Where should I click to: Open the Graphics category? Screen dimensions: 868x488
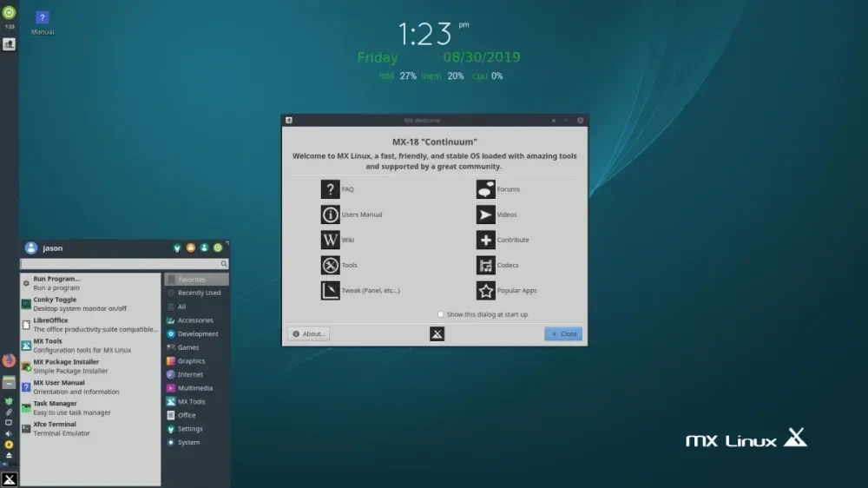click(x=196, y=361)
